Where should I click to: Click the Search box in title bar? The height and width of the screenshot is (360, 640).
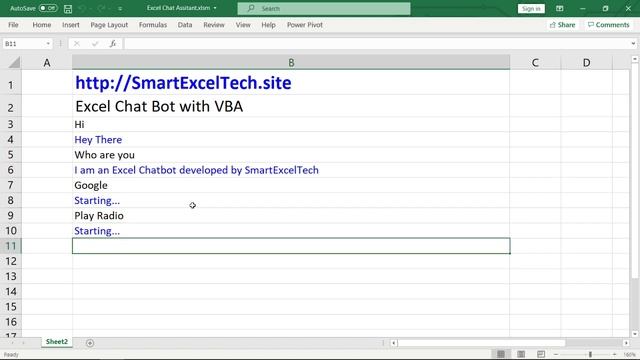(324, 8)
